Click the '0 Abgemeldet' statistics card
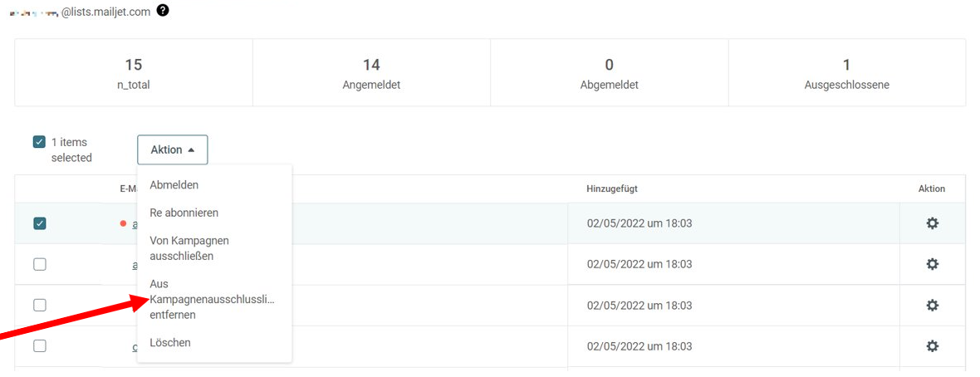Viewport: 980px width, 377px height. coord(610,73)
